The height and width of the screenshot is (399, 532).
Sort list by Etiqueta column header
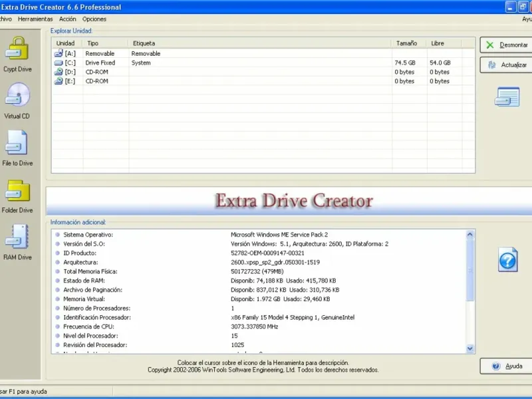pyautogui.click(x=144, y=43)
